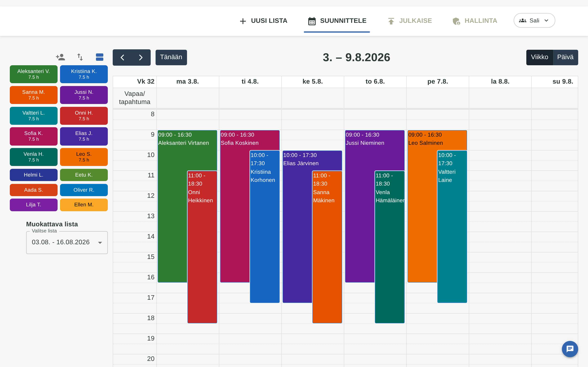Screen dimensions: 588x367
Task: Click the Oliver R. employee chip
Action: click(84, 190)
